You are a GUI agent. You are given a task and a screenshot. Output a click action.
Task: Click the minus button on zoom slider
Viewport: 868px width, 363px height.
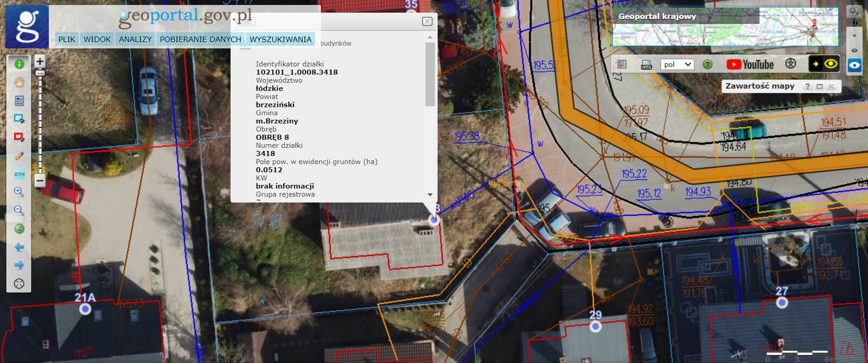click(40, 181)
